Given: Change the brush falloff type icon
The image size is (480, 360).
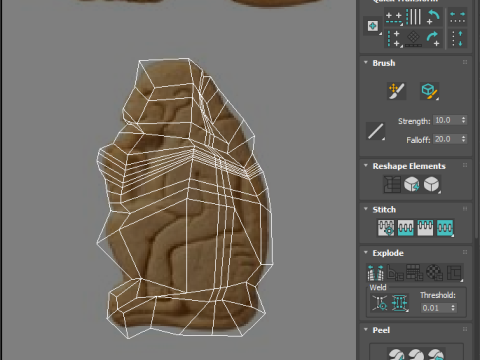Looking at the screenshot, I should pos(376,131).
